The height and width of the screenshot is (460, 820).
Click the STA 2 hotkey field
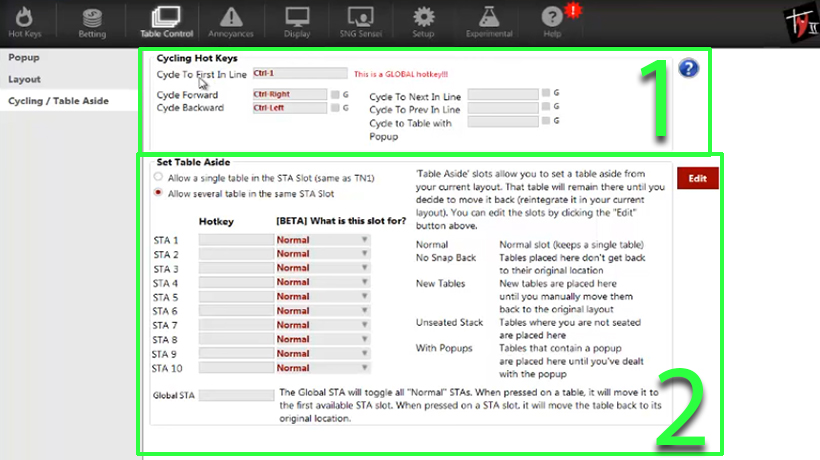click(x=236, y=254)
